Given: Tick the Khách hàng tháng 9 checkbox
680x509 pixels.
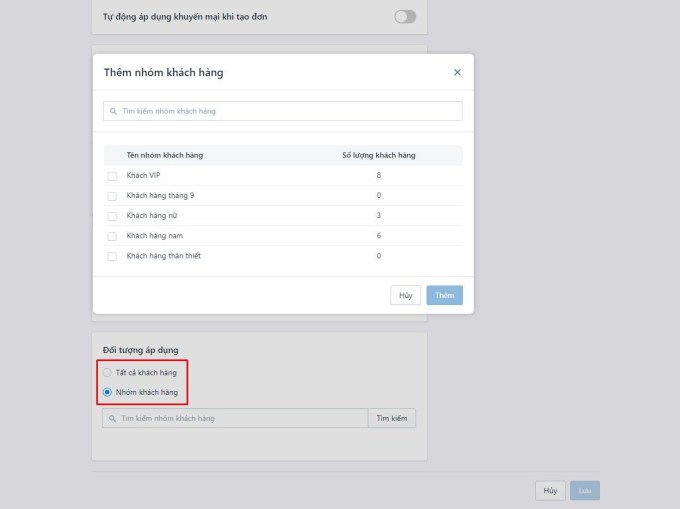Looking at the screenshot, I should click(112, 196).
